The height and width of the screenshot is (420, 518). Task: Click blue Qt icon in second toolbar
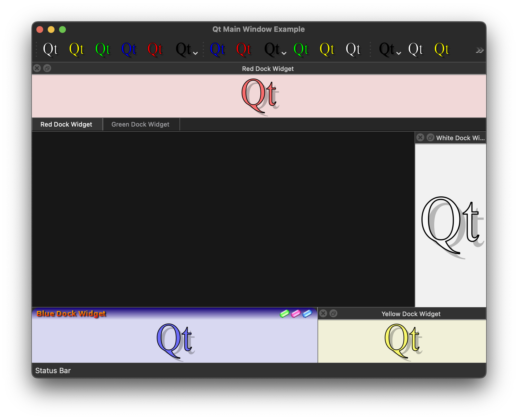[x=218, y=49]
